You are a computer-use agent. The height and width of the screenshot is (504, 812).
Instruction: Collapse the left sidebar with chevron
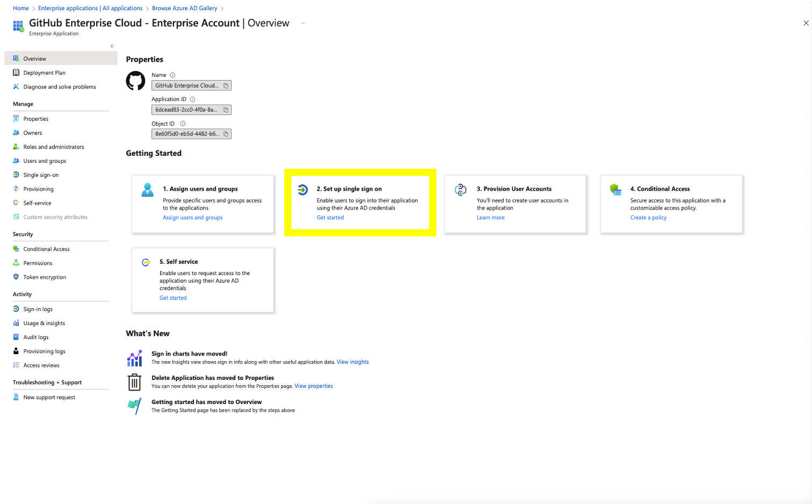(x=112, y=46)
